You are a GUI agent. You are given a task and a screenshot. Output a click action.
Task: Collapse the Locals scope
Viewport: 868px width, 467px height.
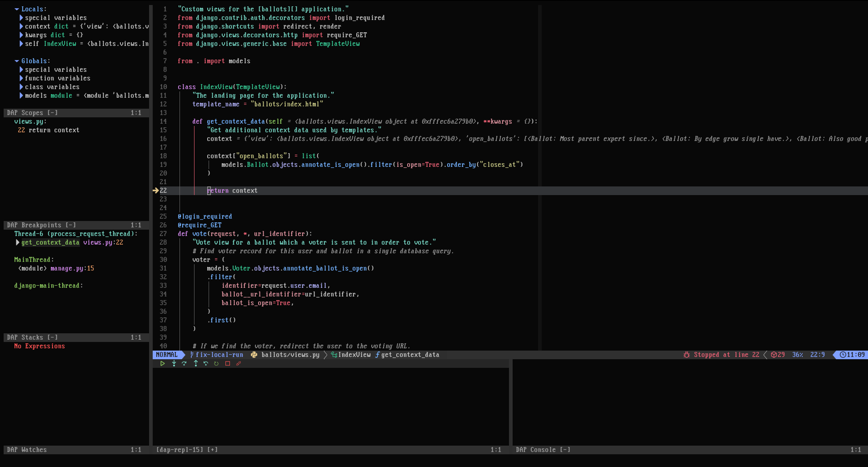point(17,9)
